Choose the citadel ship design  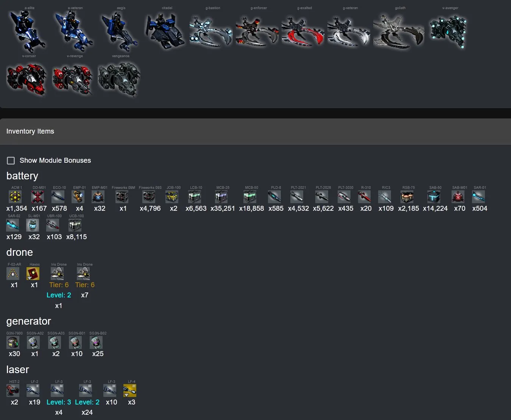(165, 31)
